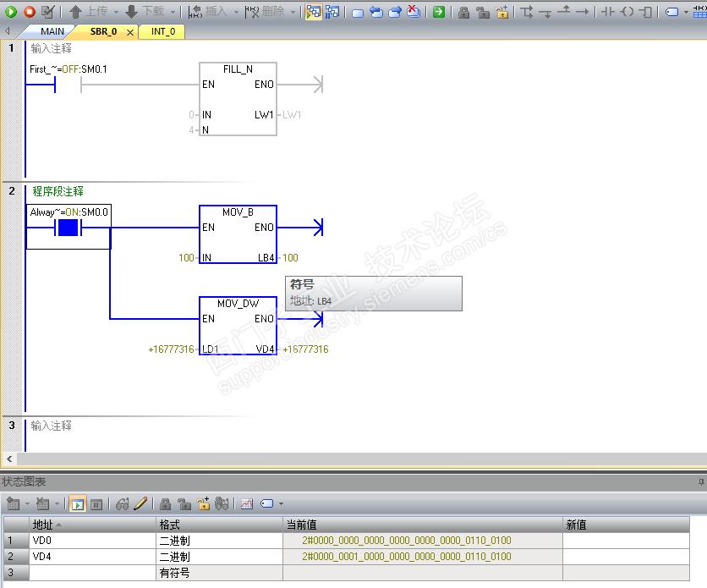Click network 2 comment 程序段注释
This screenshot has width=707, height=588.
pyautogui.click(x=58, y=191)
